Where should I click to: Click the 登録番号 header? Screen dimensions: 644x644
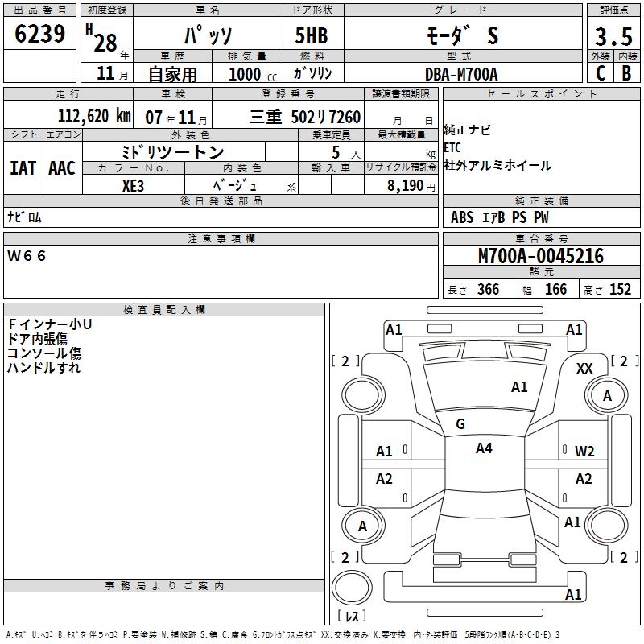pyautogui.click(x=288, y=93)
